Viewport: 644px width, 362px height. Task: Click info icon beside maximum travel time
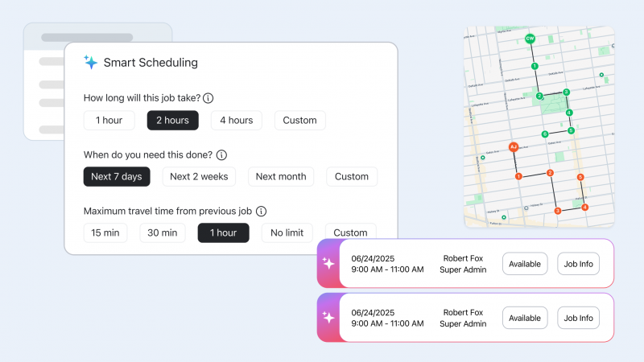pos(261,212)
